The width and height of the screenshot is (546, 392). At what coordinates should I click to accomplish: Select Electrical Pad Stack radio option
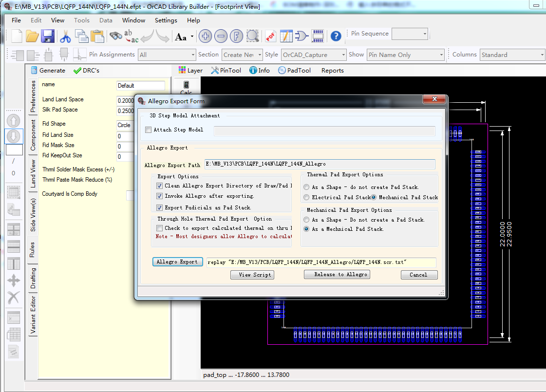(x=306, y=197)
